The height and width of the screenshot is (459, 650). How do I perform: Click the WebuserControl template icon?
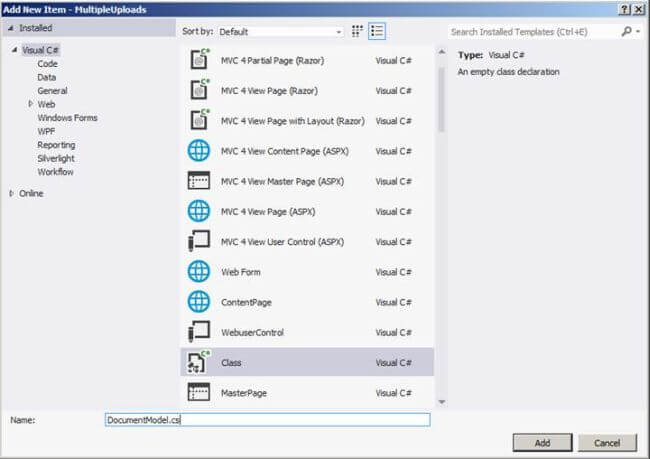coord(199,332)
